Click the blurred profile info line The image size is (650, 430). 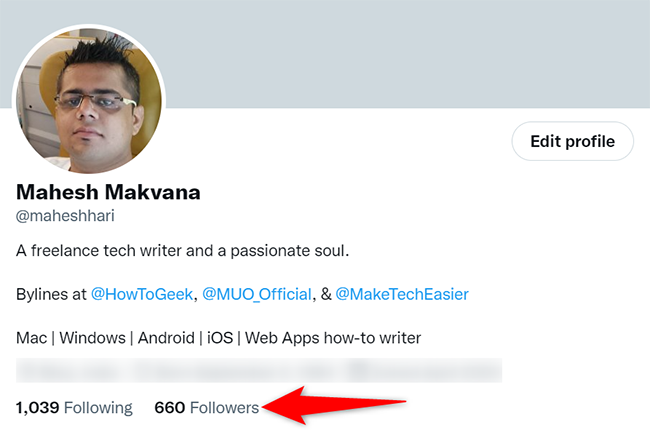pyautogui.click(x=258, y=372)
